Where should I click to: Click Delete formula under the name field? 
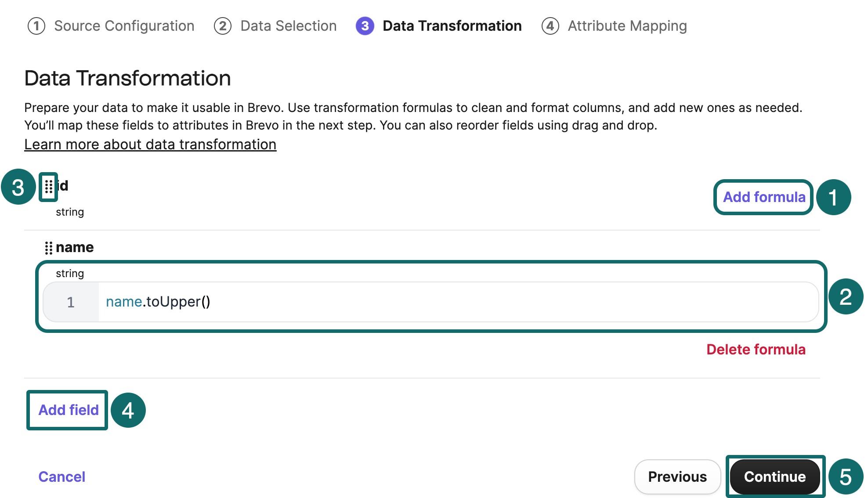coord(756,350)
